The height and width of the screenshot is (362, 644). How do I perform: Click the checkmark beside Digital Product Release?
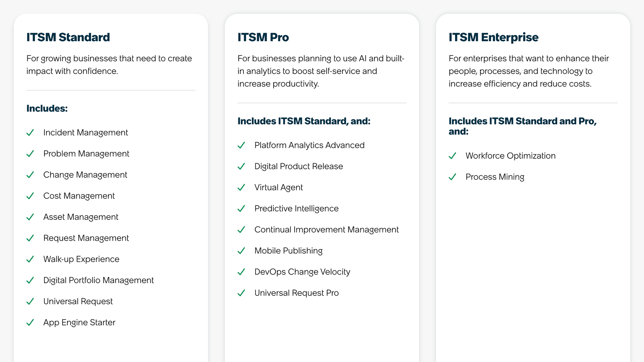[x=241, y=166]
